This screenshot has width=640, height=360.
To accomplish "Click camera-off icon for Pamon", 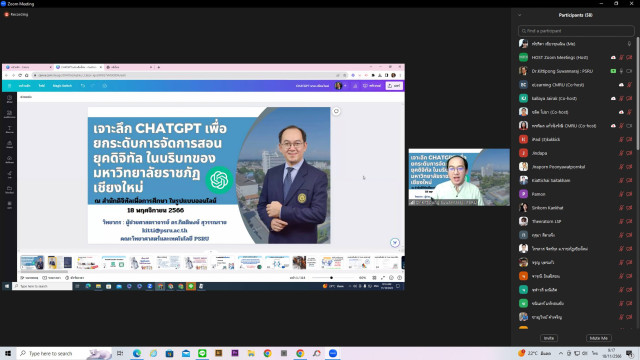I will click(629, 194).
